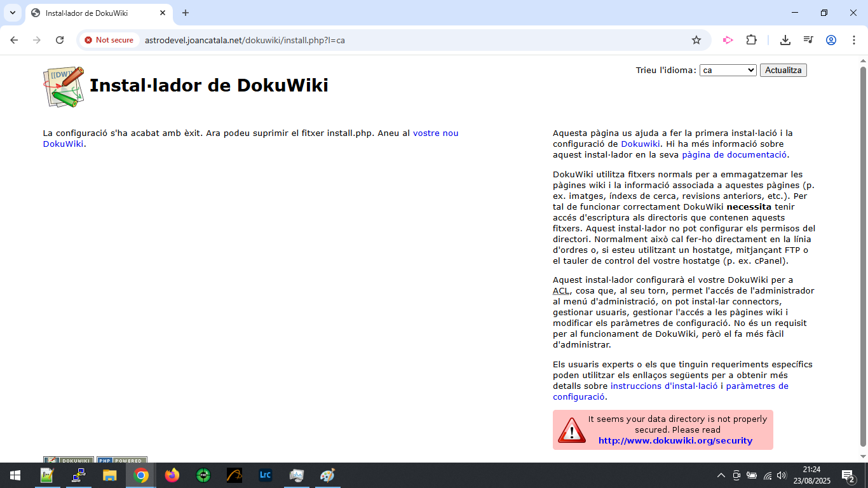Click the DokuWiki logo image
Screen dimensions: 868x488
point(64,86)
